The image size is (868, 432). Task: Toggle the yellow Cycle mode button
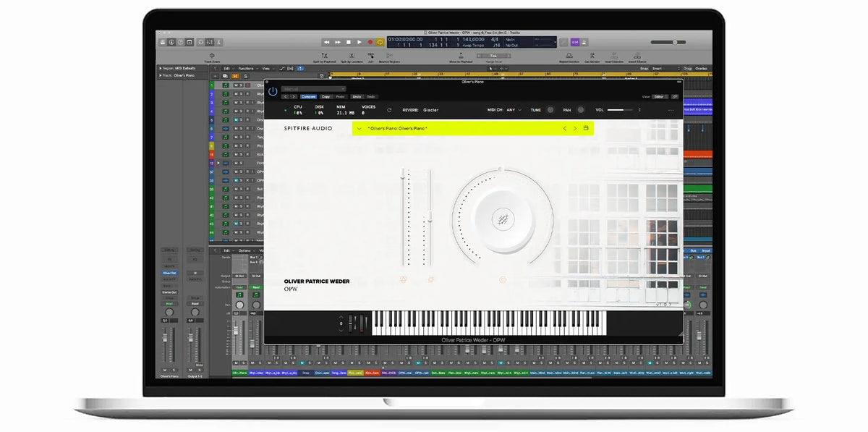pyautogui.click(x=380, y=43)
